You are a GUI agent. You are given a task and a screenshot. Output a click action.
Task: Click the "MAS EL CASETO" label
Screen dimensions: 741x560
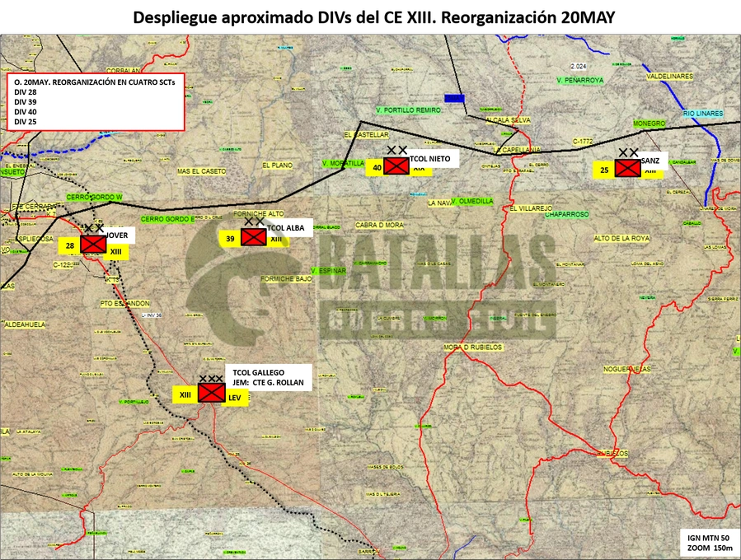[x=201, y=171]
